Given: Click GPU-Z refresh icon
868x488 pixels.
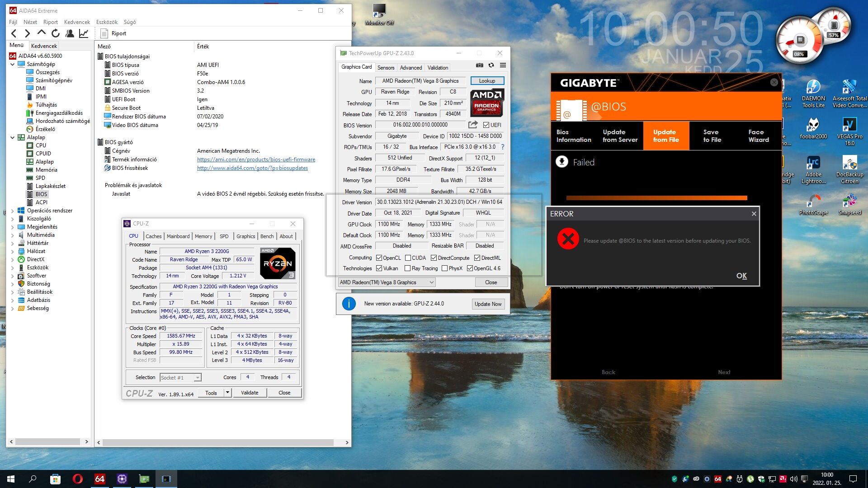Looking at the screenshot, I should click(x=491, y=66).
